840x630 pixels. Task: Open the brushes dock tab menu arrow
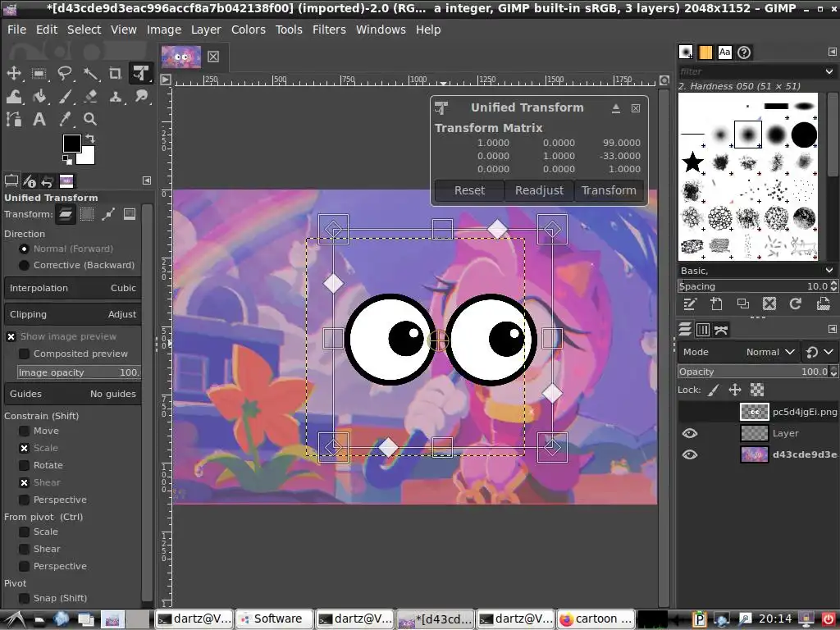(x=832, y=52)
